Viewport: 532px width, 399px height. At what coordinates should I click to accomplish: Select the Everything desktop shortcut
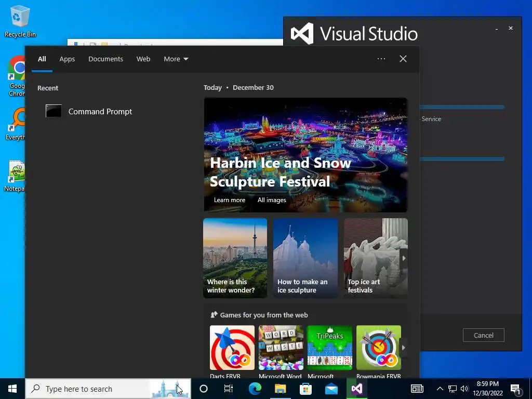(16, 124)
